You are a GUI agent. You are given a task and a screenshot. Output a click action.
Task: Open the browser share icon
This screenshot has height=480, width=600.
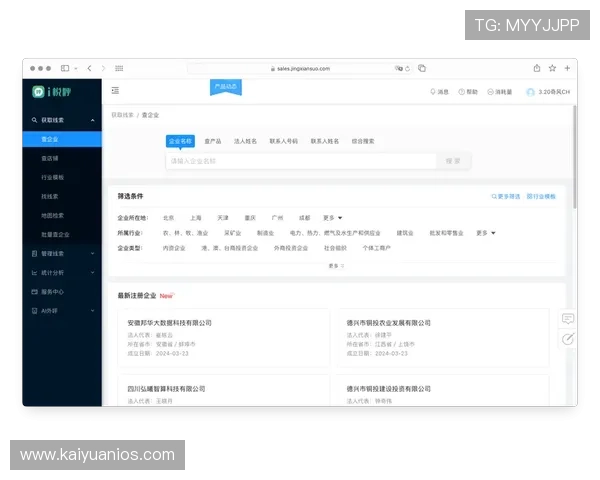point(537,68)
